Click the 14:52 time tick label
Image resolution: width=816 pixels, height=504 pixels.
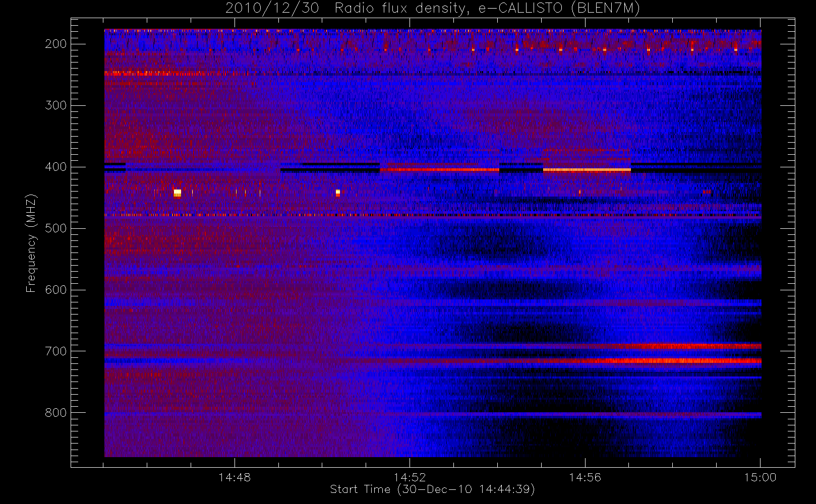(410, 477)
